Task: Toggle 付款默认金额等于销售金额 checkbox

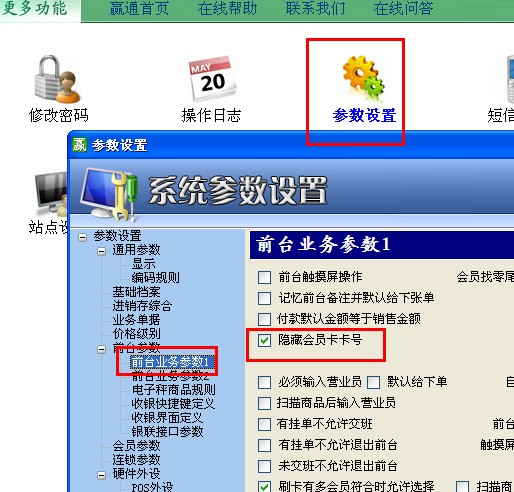Action: coord(264,319)
